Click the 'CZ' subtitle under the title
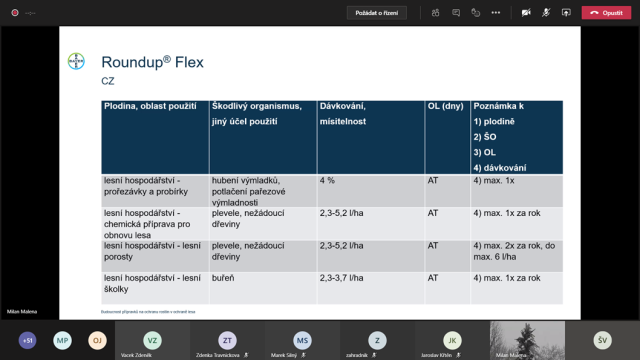This screenshot has height=360, width=640. (x=108, y=81)
